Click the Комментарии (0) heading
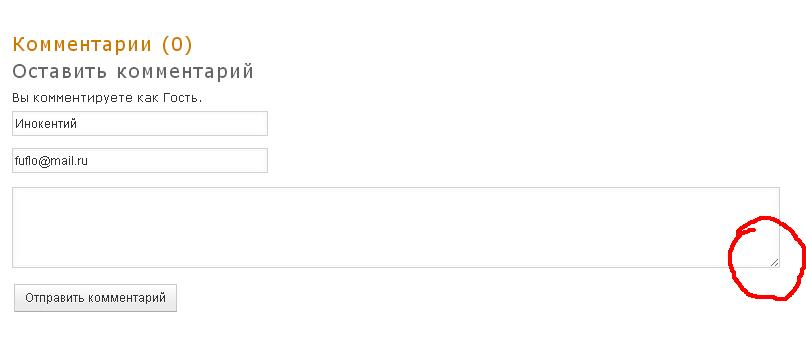The height and width of the screenshot is (363, 806). point(102,45)
